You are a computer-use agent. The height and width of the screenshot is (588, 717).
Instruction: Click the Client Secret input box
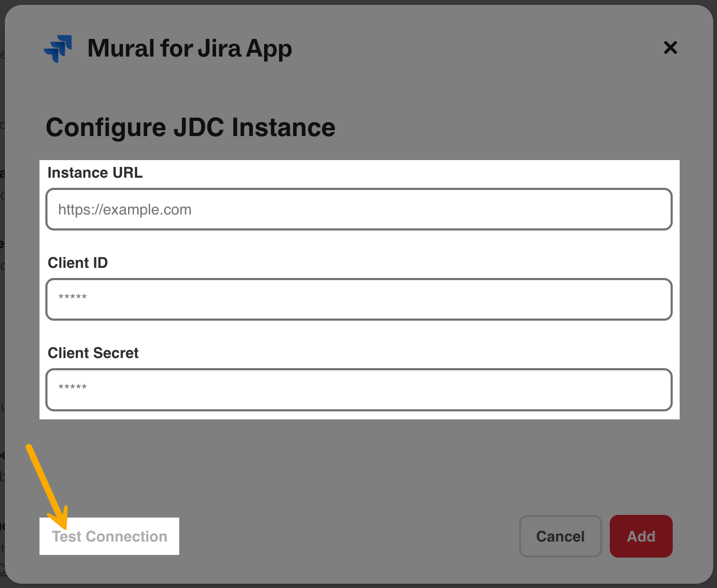(x=359, y=390)
